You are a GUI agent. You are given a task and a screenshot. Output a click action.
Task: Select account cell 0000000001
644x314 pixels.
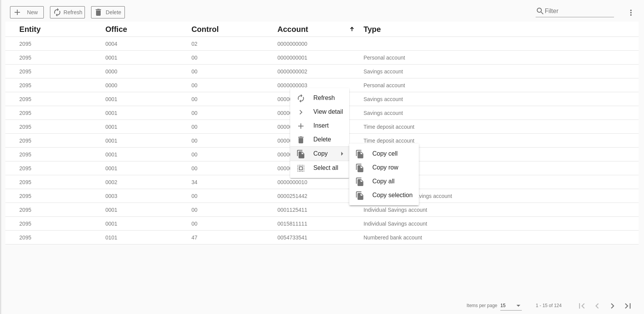(x=292, y=58)
